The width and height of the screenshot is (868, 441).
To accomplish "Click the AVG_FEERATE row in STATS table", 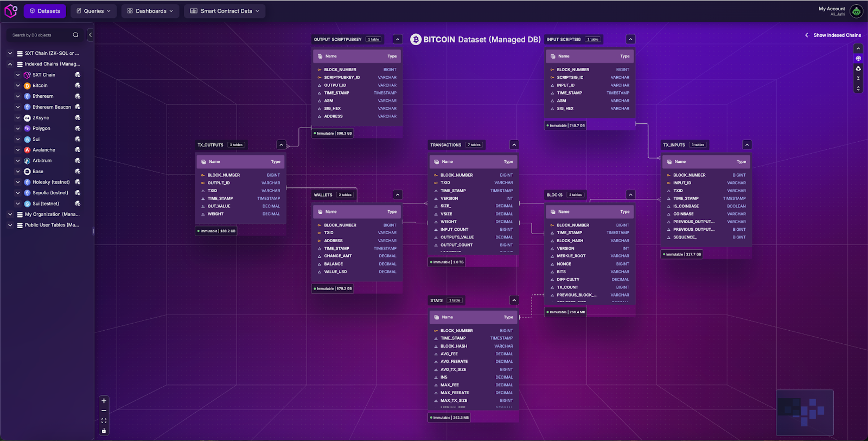I will coord(474,362).
